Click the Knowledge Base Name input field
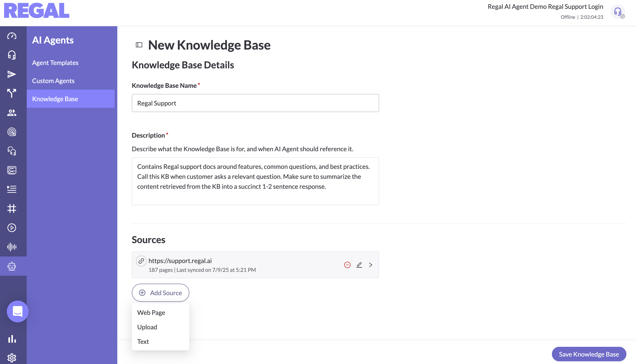Viewport: 635px width, 364px height. (x=255, y=103)
